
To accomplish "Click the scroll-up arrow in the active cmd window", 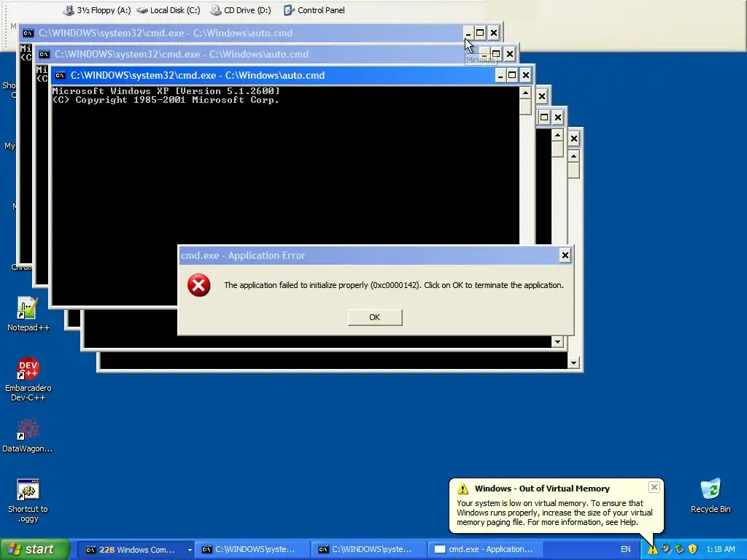I will 525,93.
